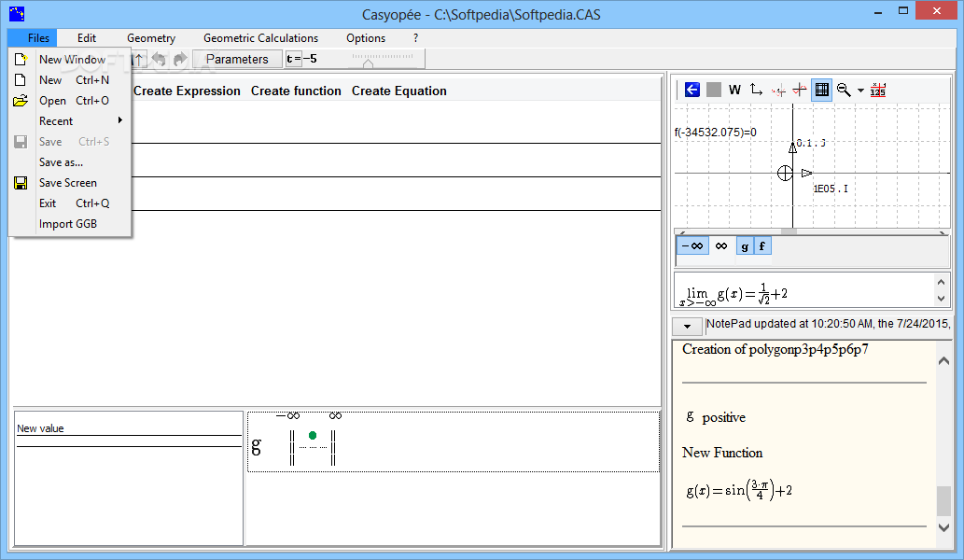The image size is (964, 560).
Task: Open the Geometry menu
Action: [151, 38]
